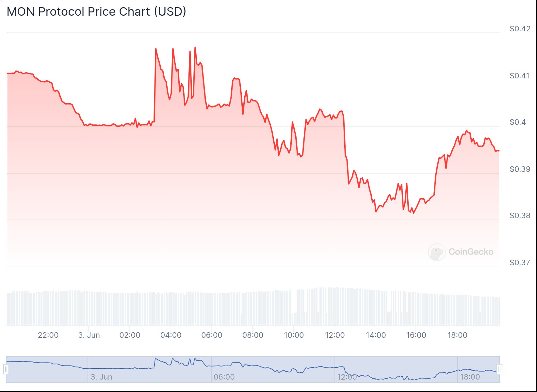The width and height of the screenshot is (537, 392).
Task: Click the 22:00 label on the time axis
Action: pos(48,335)
